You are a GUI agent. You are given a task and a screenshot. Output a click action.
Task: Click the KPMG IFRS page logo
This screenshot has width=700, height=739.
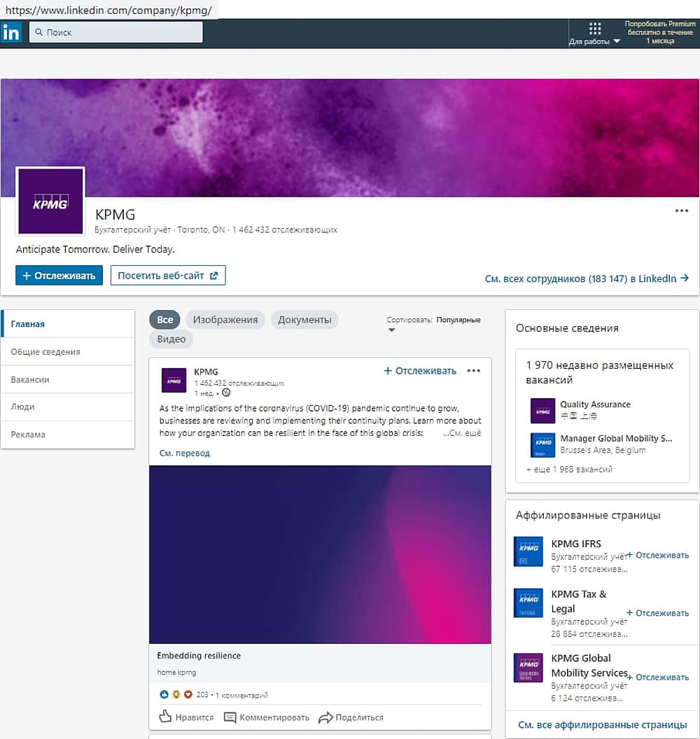click(x=528, y=551)
